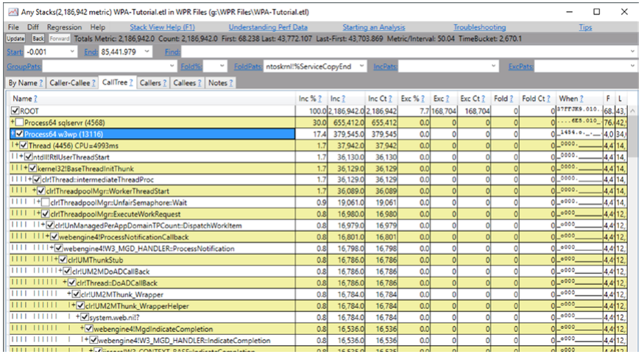Open the IncPats dropdown
This screenshot has height=357, width=644.
[x=493, y=66]
